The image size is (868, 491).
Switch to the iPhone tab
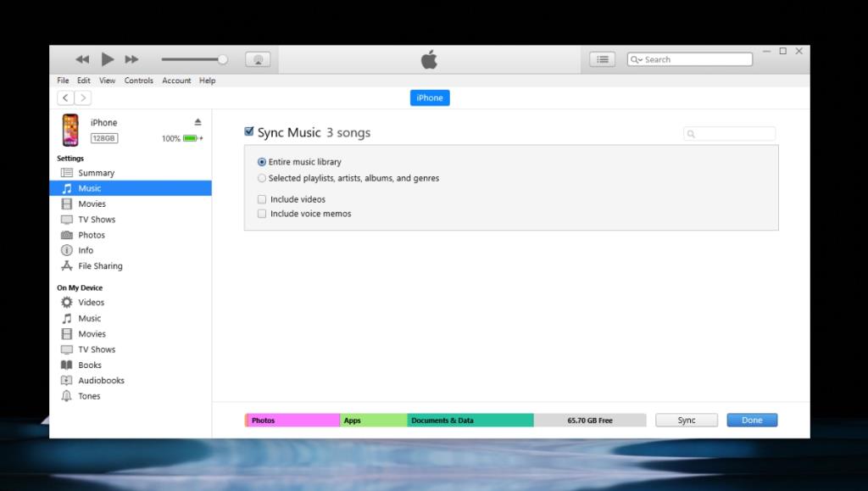429,98
